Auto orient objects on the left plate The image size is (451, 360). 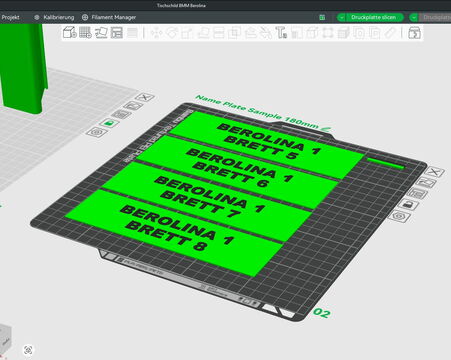click(x=133, y=106)
